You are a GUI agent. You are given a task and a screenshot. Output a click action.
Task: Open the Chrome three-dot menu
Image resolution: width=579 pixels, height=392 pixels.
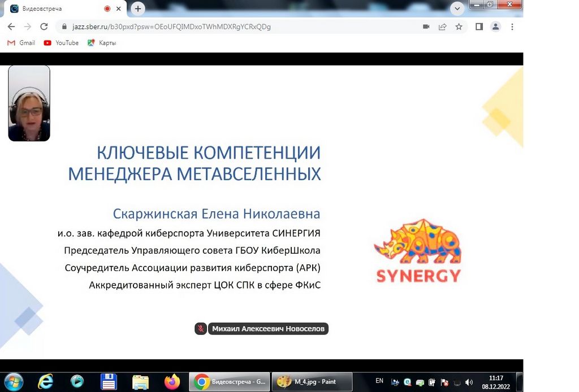pos(512,27)
